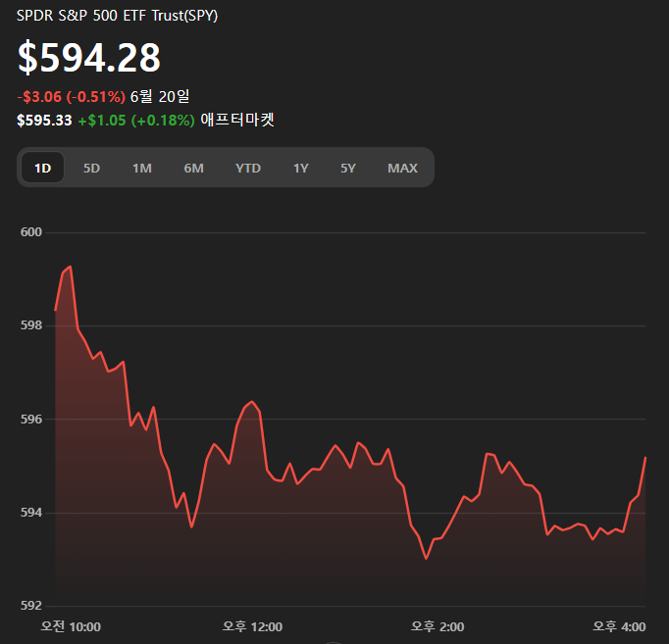Click the 오후 2:00 time axis label
669x644 pixels.
coord(437,626)
